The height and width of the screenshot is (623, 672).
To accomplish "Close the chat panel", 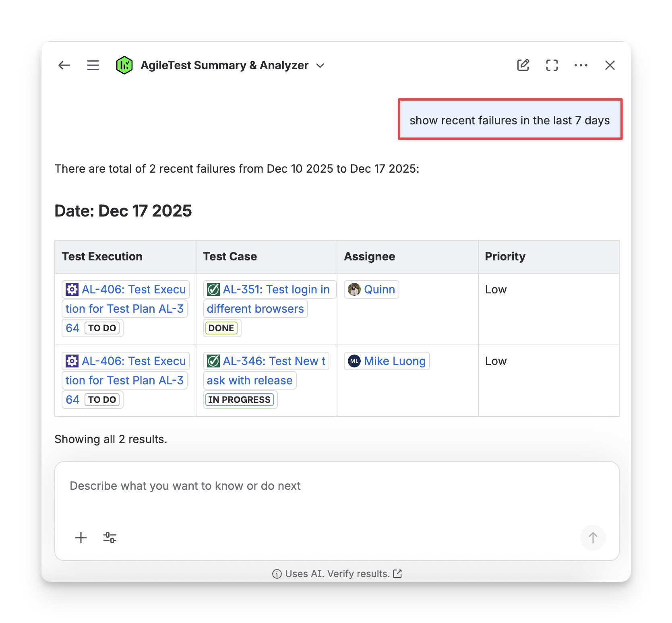I will click(610, 65).
